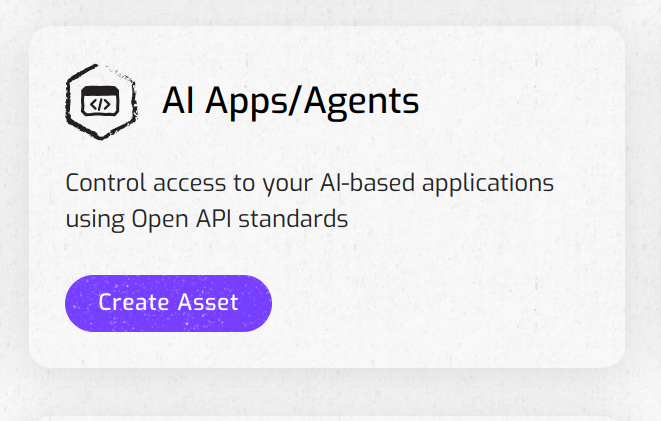Create a new AI Apps/Agents asset
The image size is (661, 421).
(x=168, y=302)
